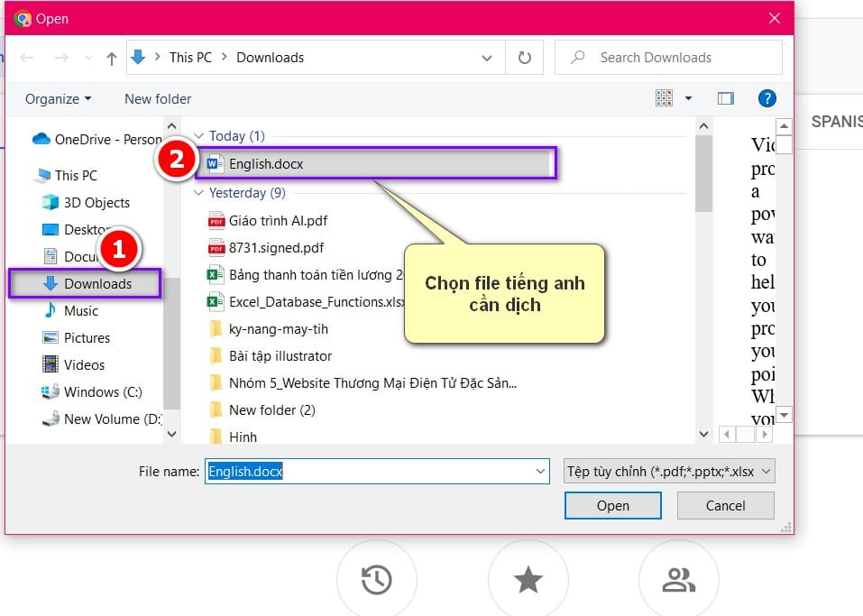Create a New folder
863x616 pixels.
pos(158,99)
